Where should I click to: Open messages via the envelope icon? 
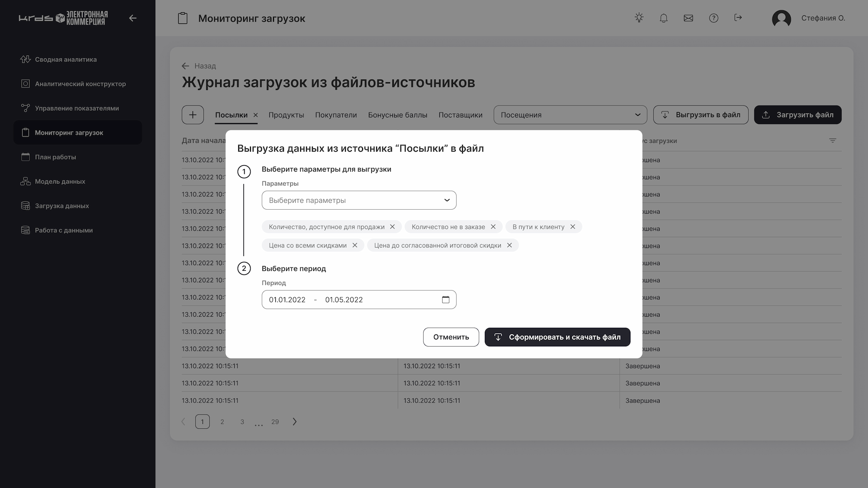pyautogui.click(x=689, y=18)
